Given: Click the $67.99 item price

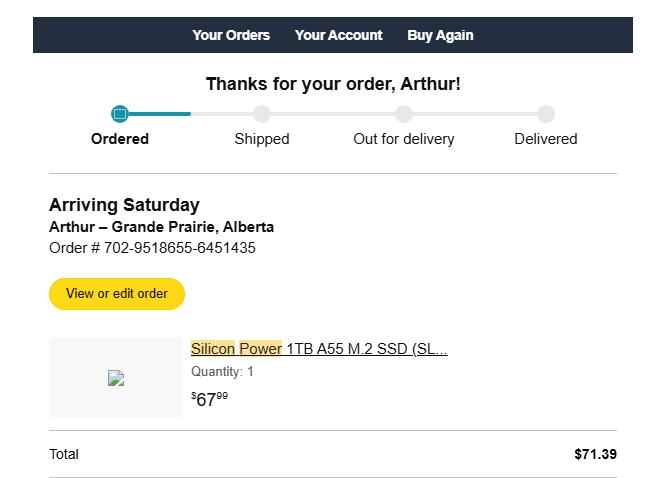Looking at the screenshot, I should (x=209, y=399).
